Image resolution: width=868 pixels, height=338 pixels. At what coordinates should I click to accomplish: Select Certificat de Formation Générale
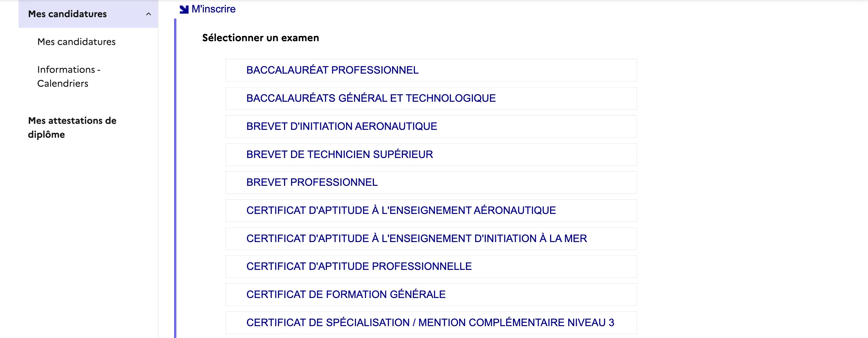pyautogui.click(x=346, y=295)
